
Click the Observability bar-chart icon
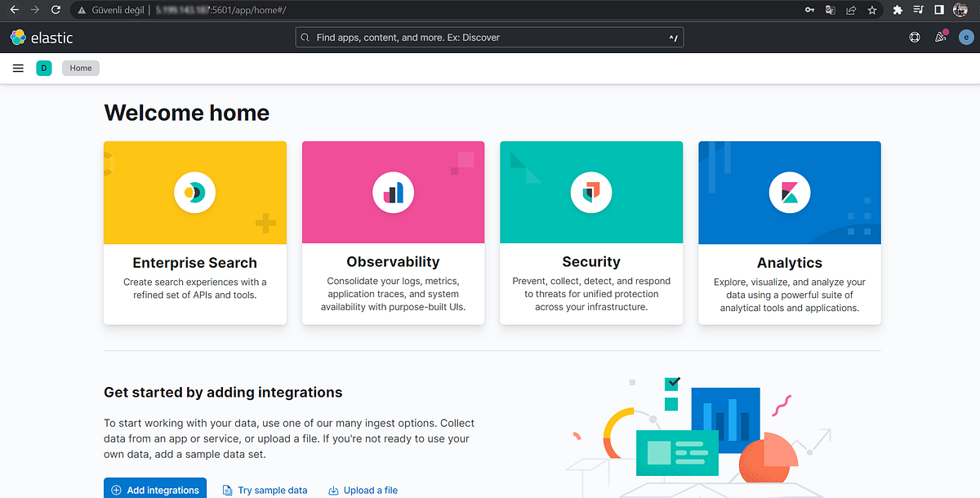point(393,193)
